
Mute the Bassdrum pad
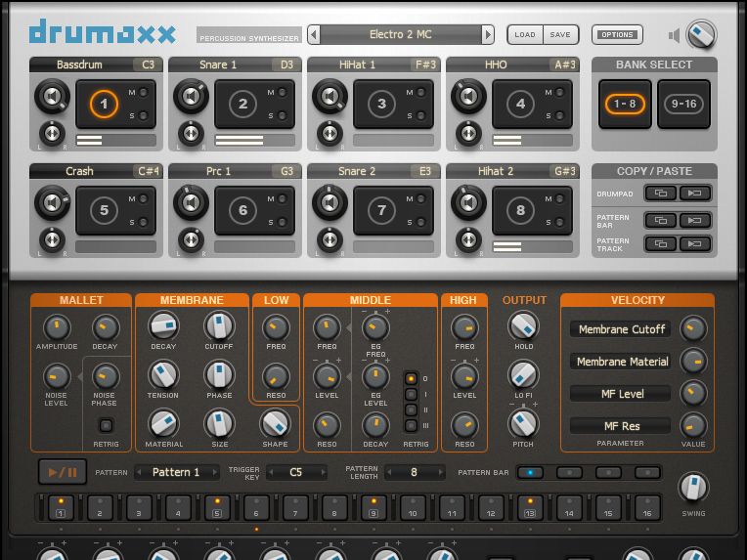[x=144, y=93]
